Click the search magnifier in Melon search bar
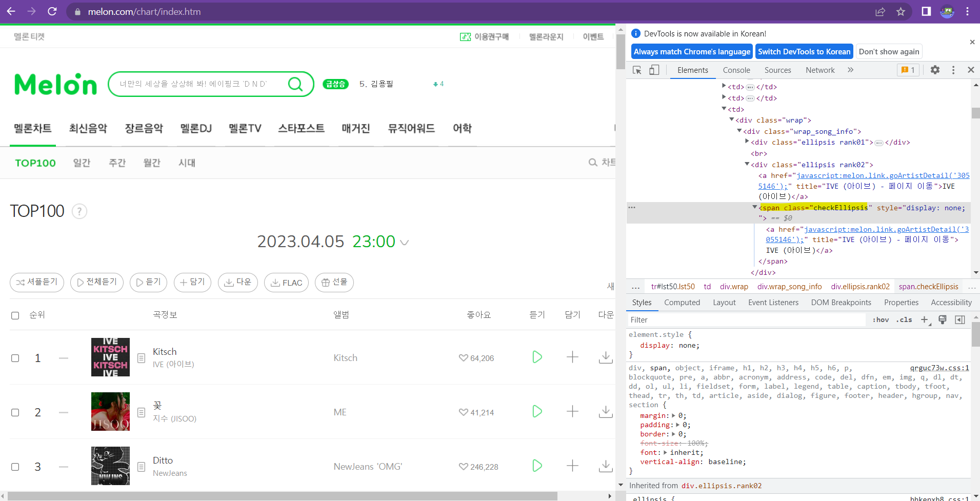 point(295,84)
